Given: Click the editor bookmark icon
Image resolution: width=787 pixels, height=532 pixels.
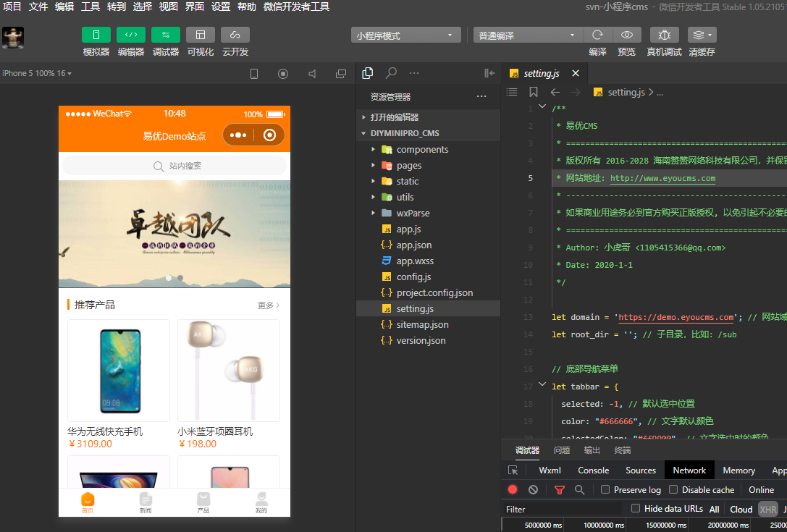Looking at the screenshot, I should 534,92.
